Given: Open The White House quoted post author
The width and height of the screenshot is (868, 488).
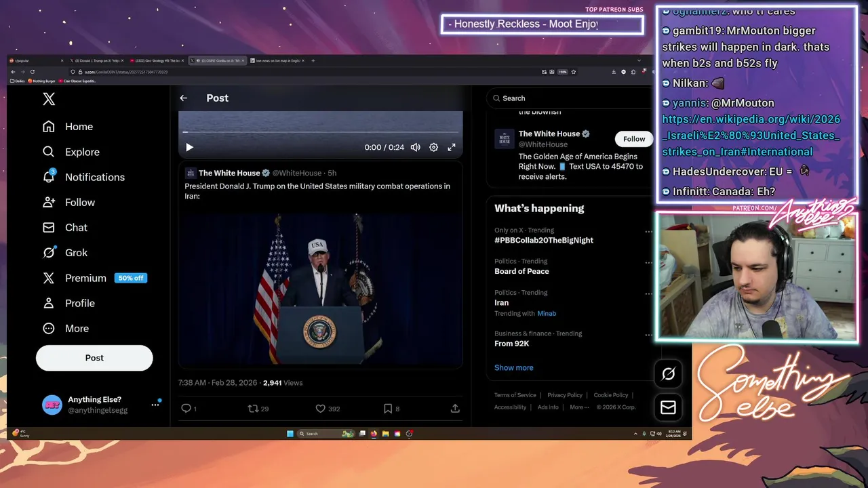Looking at the screenshot, I should pos(229,173).
